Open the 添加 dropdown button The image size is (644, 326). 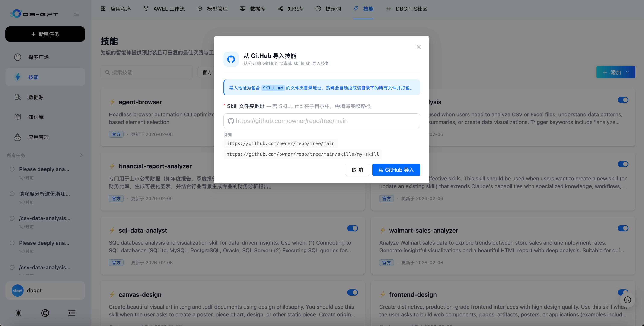(x=615, y=72)
